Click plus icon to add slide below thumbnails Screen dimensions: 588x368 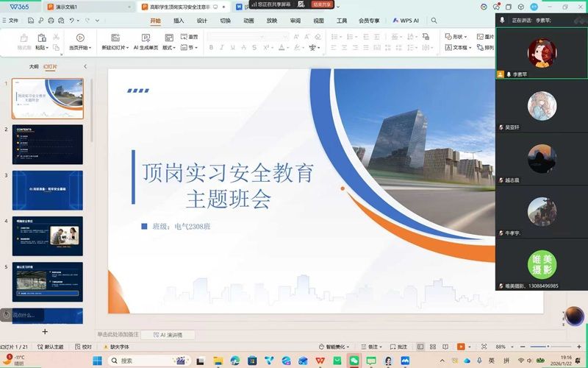(x=45, y=332)
